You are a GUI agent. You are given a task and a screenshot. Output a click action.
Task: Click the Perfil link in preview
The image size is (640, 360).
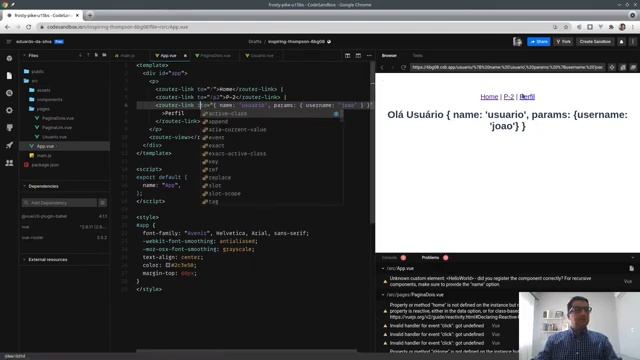tap(527, 97)
